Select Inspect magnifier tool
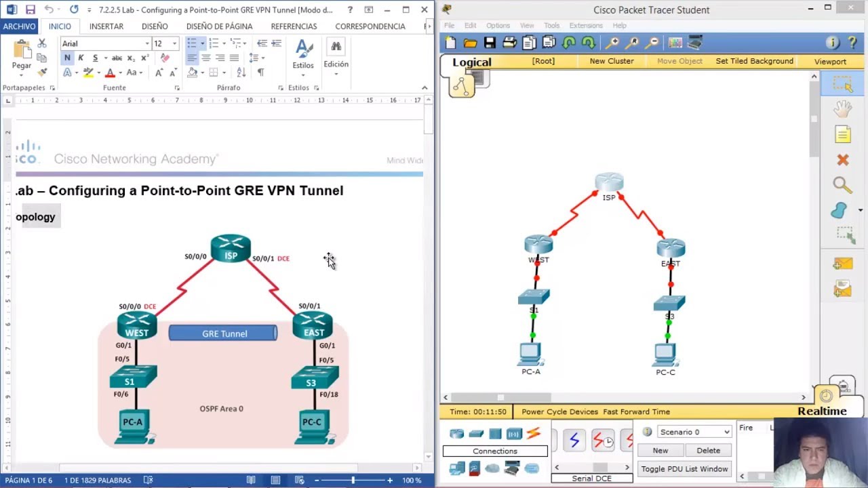868x488 pixels. (842, 185)
